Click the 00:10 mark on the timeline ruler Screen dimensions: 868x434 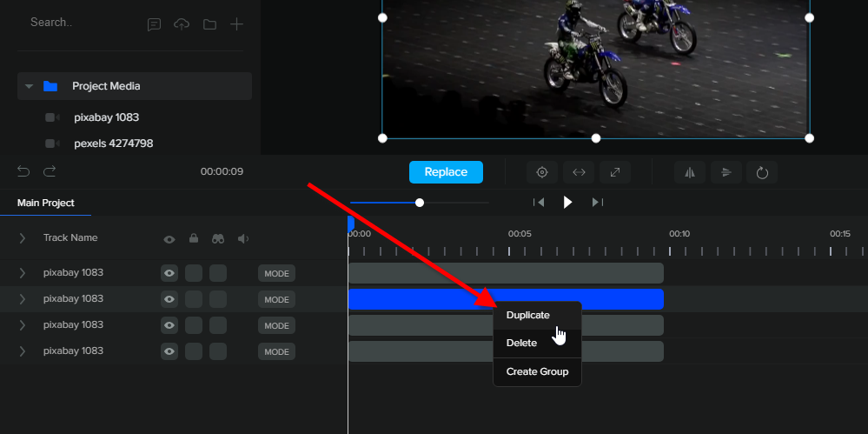(679, 234)
